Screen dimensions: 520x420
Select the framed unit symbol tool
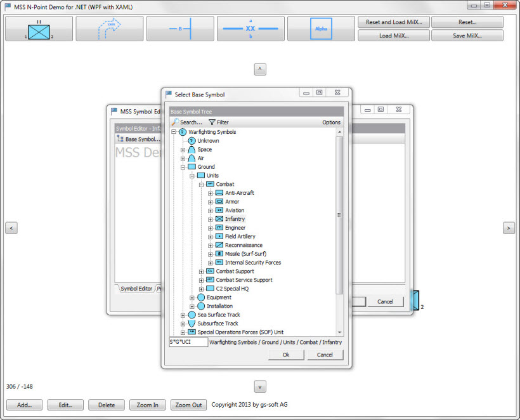point(39,28)
